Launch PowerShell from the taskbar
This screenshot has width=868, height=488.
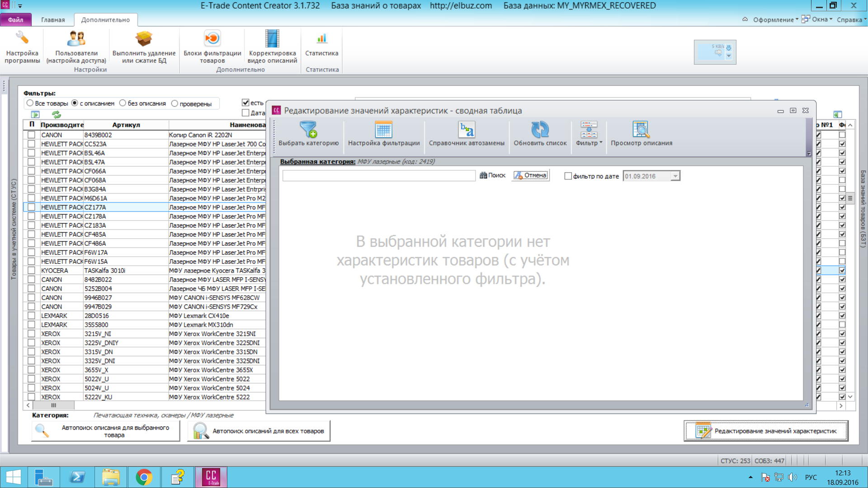77,477
